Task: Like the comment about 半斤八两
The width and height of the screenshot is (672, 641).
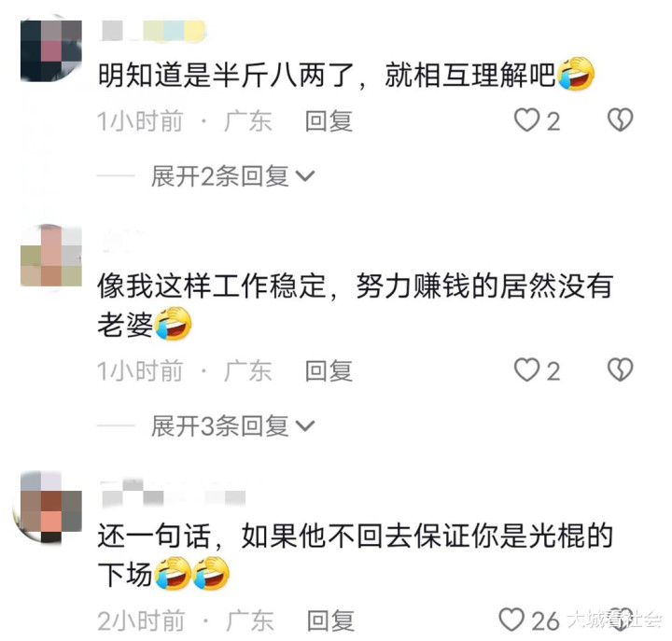Action: tap(526, 120)
